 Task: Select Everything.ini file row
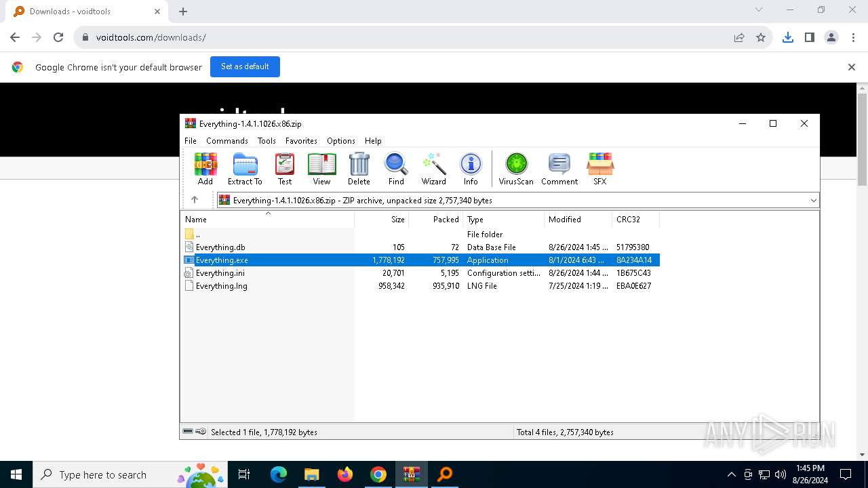(x=420, y=273)
